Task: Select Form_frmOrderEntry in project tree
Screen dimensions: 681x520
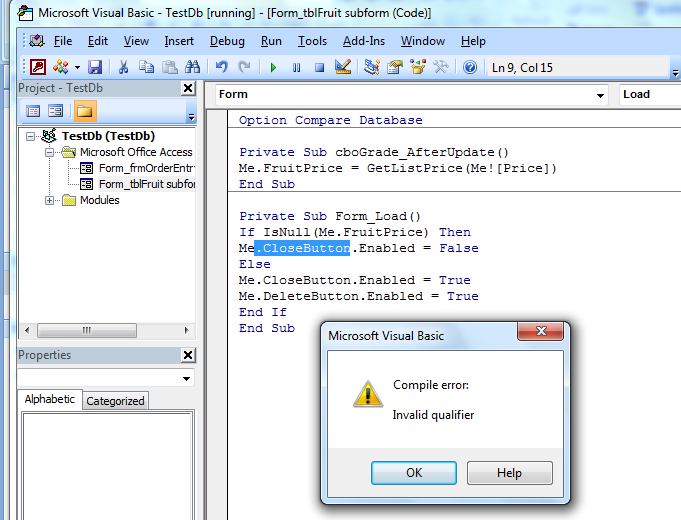Action: (146, 168)
